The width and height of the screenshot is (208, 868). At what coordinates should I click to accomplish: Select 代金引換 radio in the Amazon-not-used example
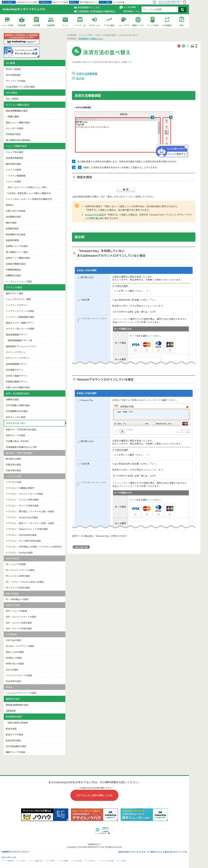[78, 300]
